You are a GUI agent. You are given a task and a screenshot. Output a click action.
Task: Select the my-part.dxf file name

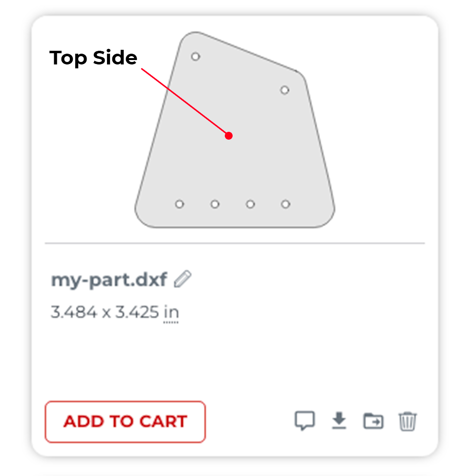pyautogui.click(x=109, y=280)
